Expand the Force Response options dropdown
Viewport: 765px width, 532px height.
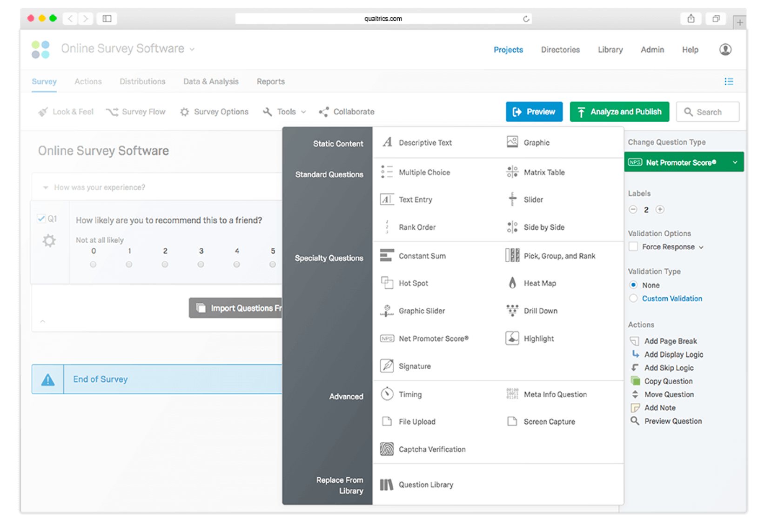[x=700, y=246]
